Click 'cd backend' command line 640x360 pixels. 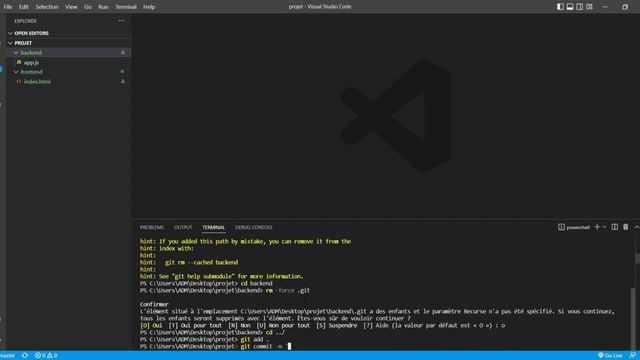click(x=256, y=283)
